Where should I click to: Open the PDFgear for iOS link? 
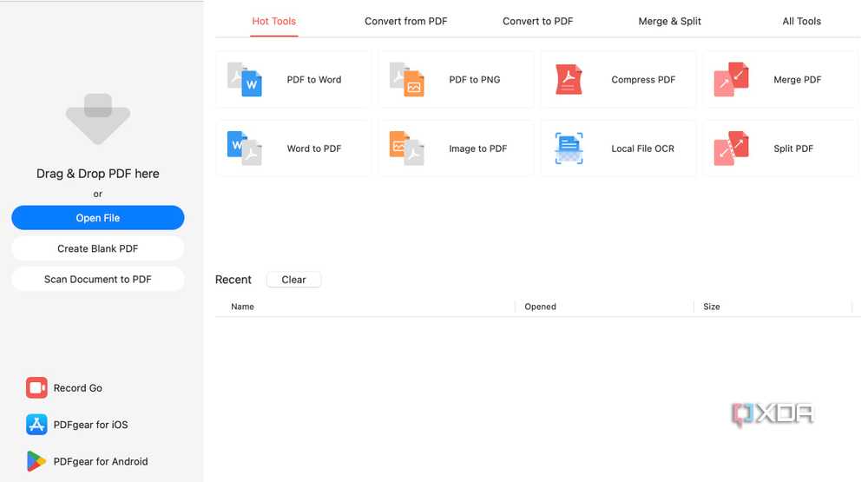[91, 425]
